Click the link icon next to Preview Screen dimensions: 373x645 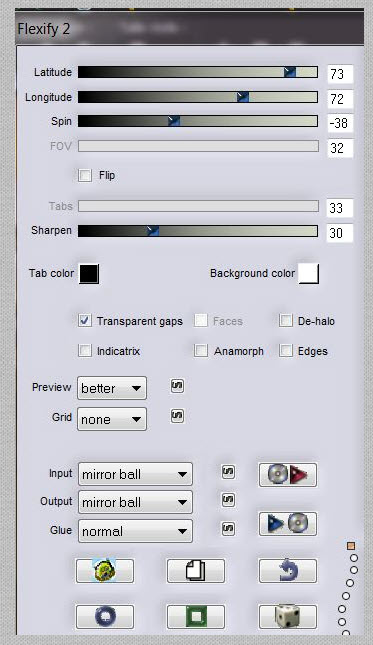177,386
